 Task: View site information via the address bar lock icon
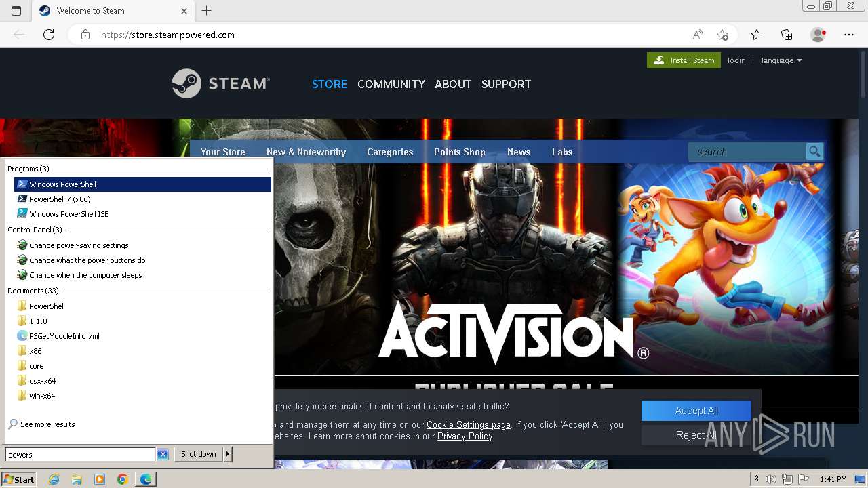click(x=85, y=35)
